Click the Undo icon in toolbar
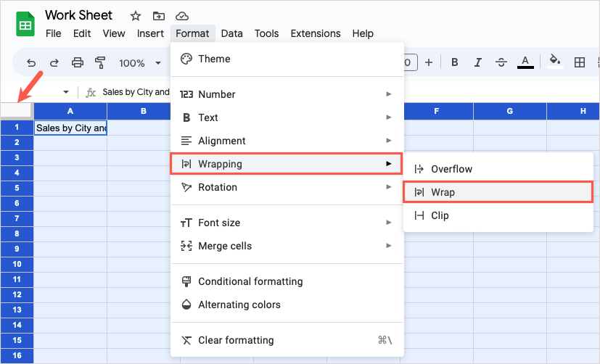Image resolution: width=600 pixels, height=364 pixels. point(31,63)
